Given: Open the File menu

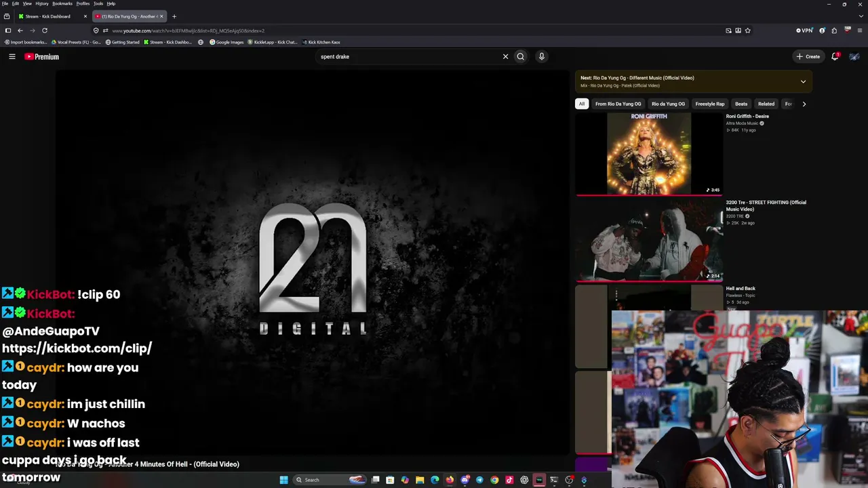Looking at the screenshot, I should point(5,3).
